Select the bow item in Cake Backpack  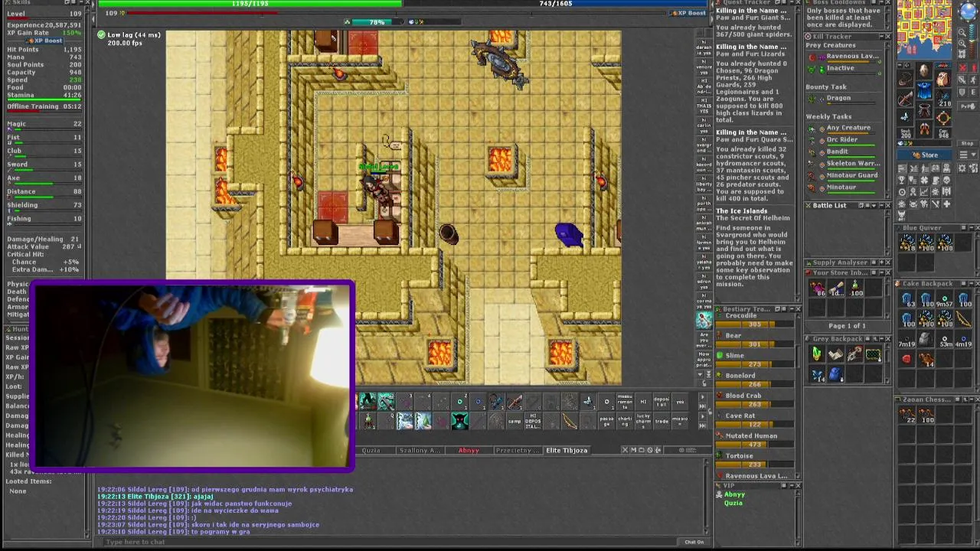click(x=963, y=318)
